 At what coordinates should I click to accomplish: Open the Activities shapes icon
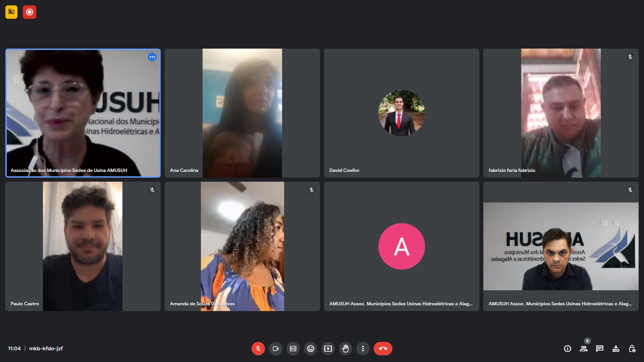[616, 349]
